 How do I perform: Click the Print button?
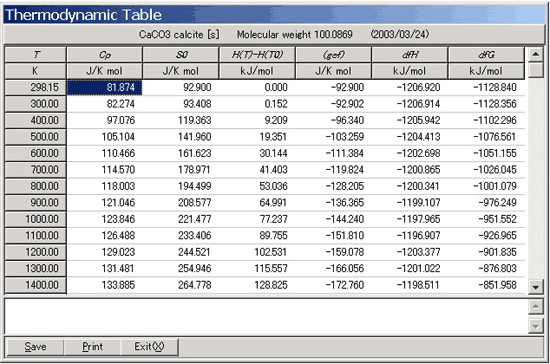pos(92,347)
